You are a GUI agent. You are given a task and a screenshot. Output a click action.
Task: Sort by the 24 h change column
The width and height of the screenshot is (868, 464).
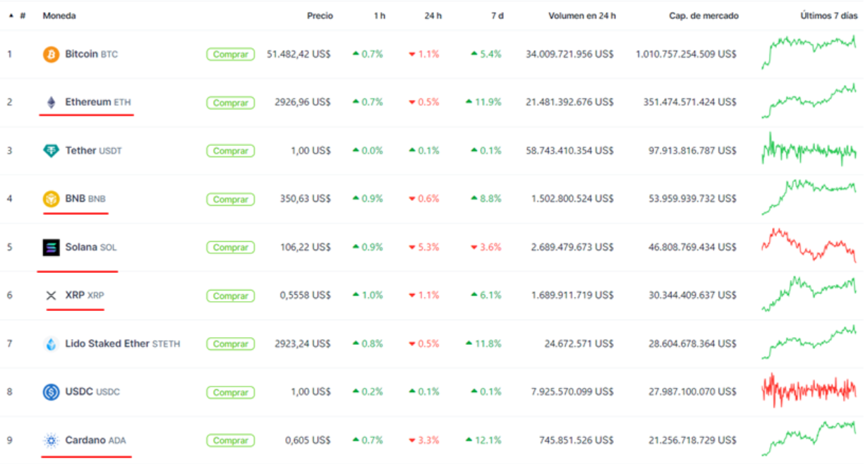[x=433, y=16]
